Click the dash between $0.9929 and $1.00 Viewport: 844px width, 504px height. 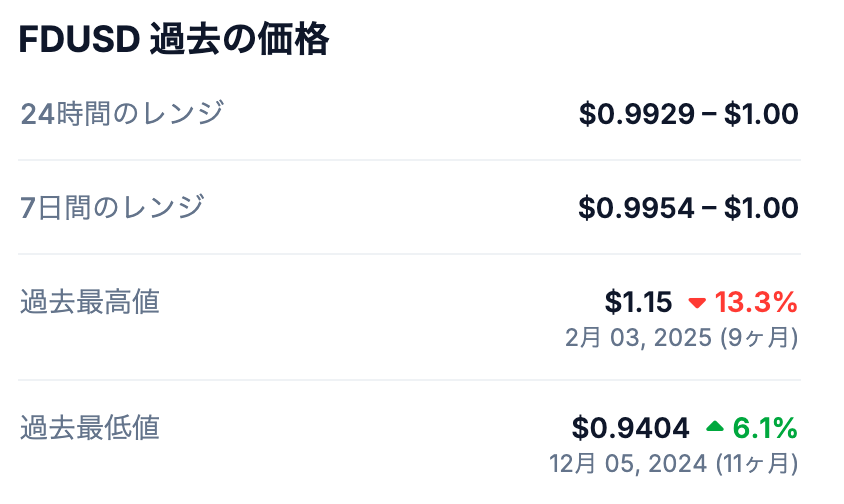tap(709, 114)
